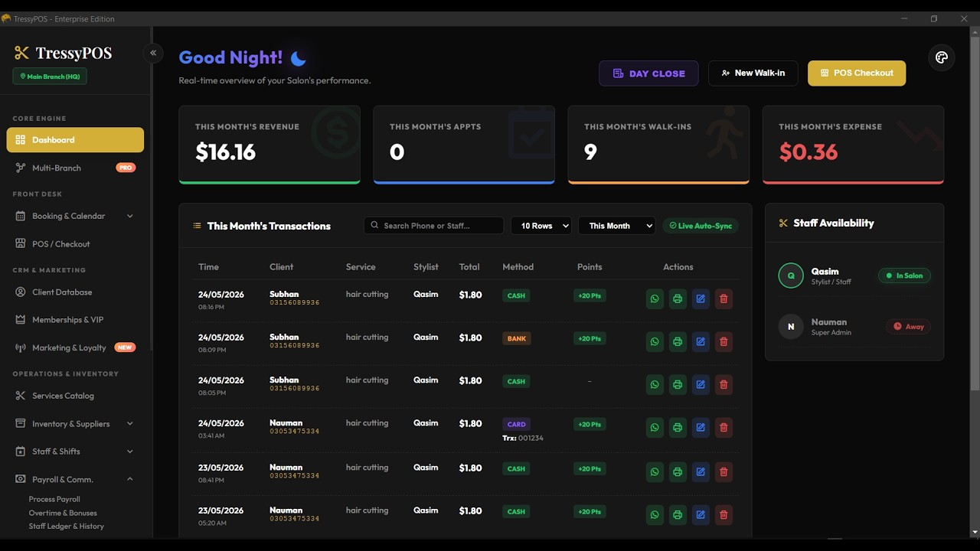
Task: Delete the Nauman 05:20 AM transaction
Action: (x=724, y=515)
